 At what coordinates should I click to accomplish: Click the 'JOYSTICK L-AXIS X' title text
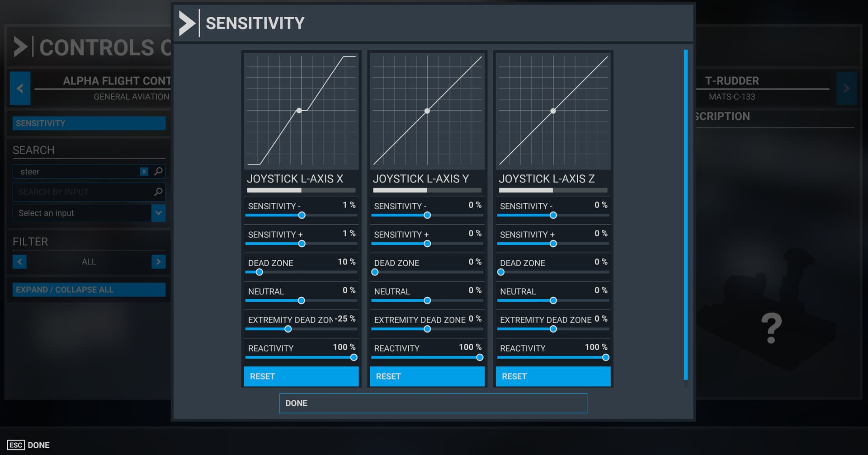click(x=295, y=179)
